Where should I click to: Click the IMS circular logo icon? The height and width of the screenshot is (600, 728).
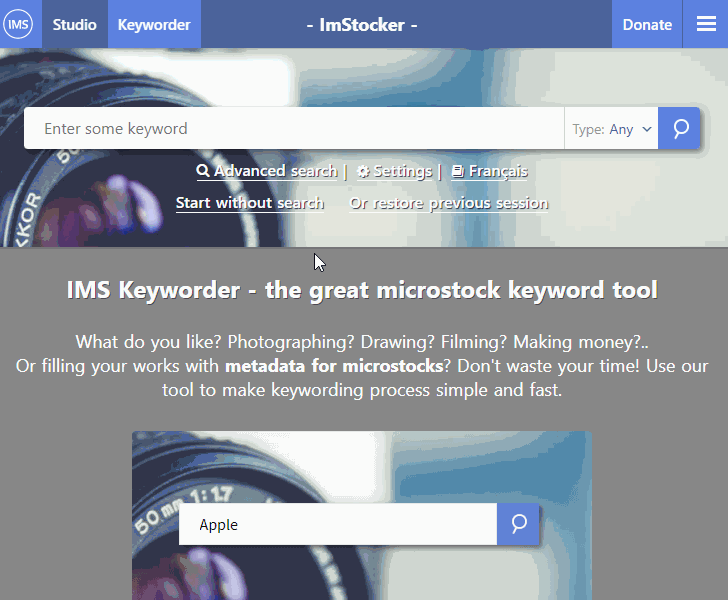coord(18,24)
